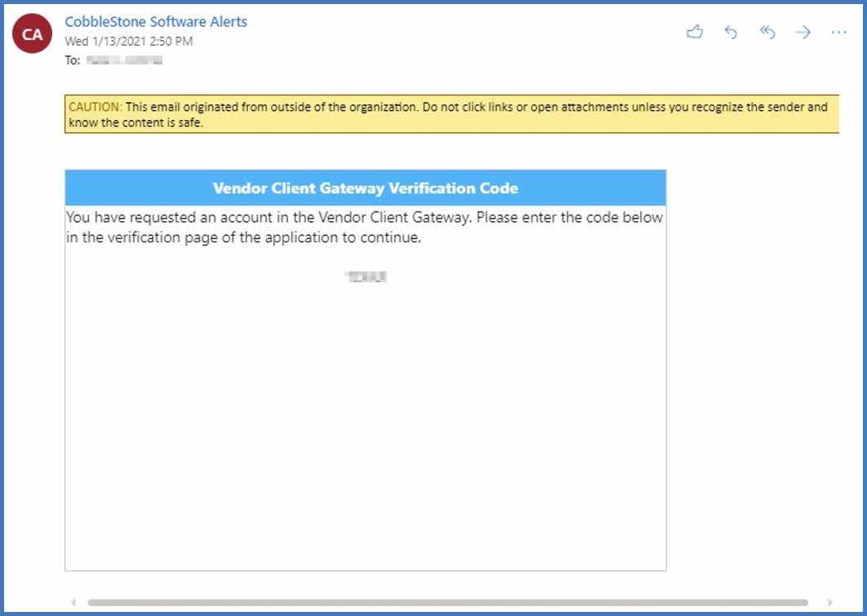The width and height of the screenshot is (867, 616).
Task: Click the blurred recipient name after To:
Action: point(125,60)
